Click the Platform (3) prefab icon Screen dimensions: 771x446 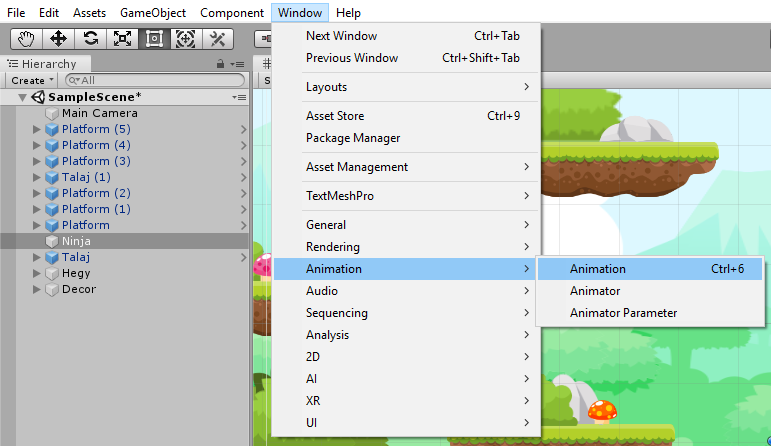coord(52,161)
